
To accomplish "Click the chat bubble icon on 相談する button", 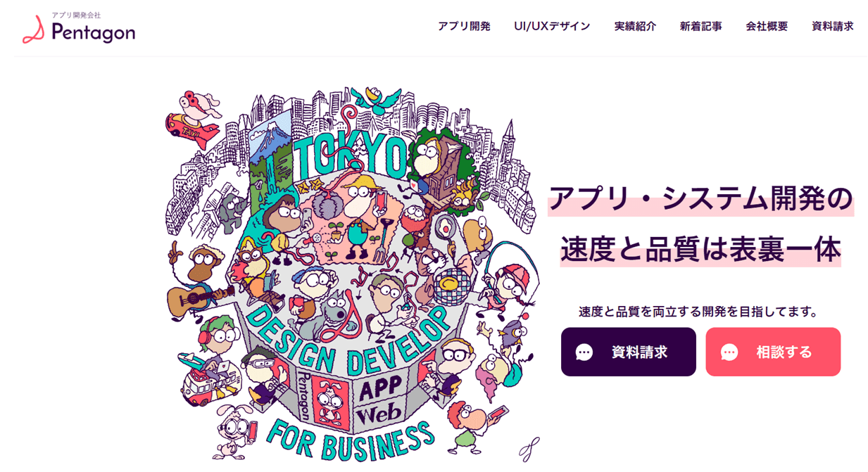I will pos(729,352).
